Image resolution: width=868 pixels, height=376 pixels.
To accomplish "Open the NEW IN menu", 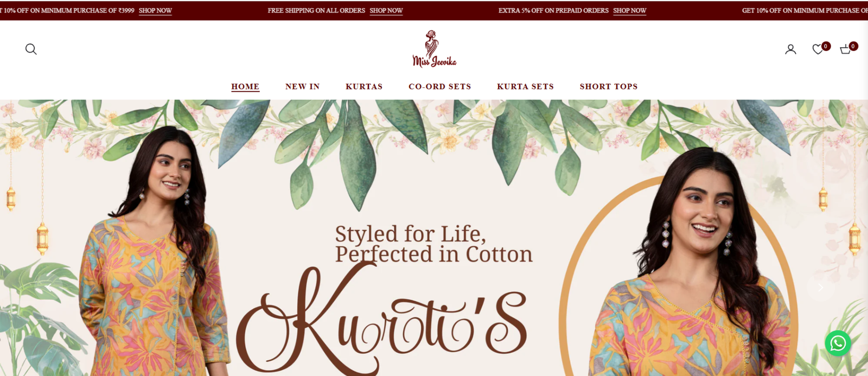I will point(303,86).
